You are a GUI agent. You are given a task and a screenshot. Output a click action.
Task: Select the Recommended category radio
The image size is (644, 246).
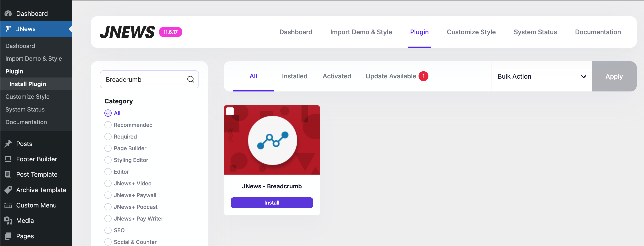point(108,125)
